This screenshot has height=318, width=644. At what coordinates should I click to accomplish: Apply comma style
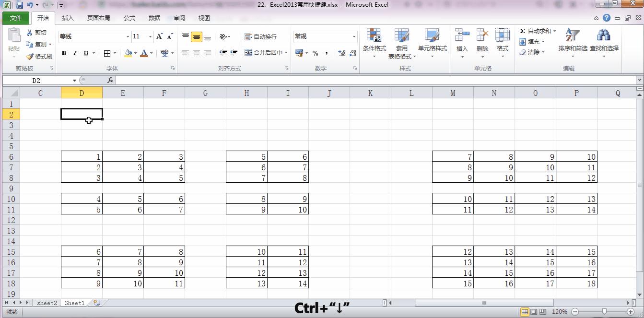click(327, 53)
